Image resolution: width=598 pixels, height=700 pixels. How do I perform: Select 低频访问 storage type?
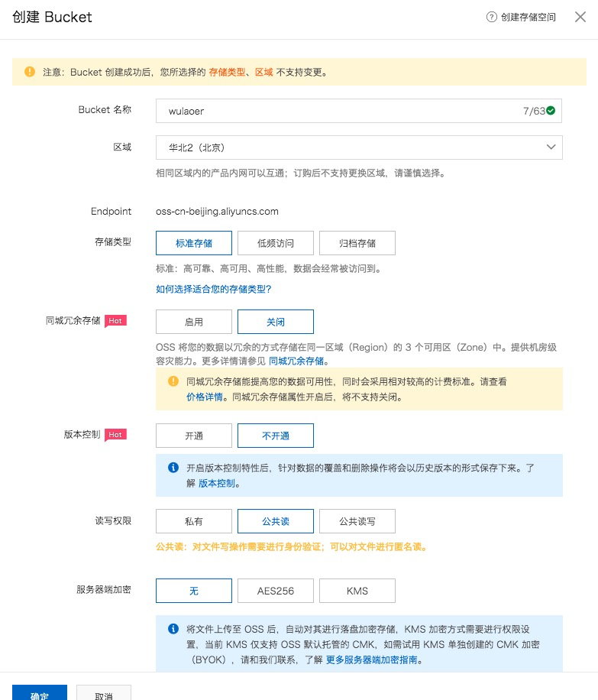(275, 243)
